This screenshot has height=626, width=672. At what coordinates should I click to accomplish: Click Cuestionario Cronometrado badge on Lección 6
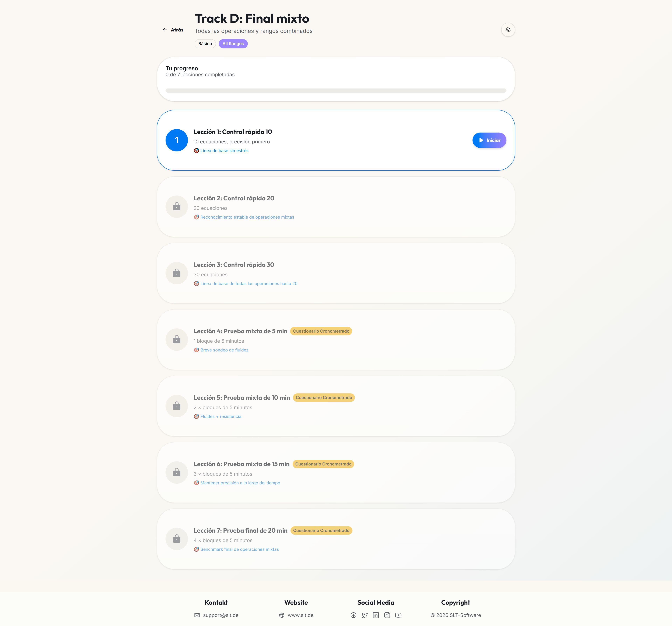[323, 464]
